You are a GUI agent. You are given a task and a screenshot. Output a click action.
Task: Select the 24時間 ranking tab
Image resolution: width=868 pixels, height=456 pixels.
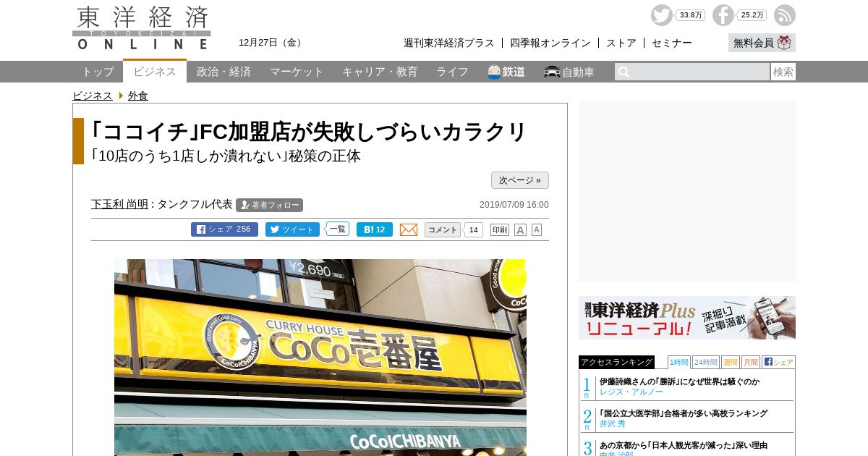pyautogui.click(x=706, y=362)
